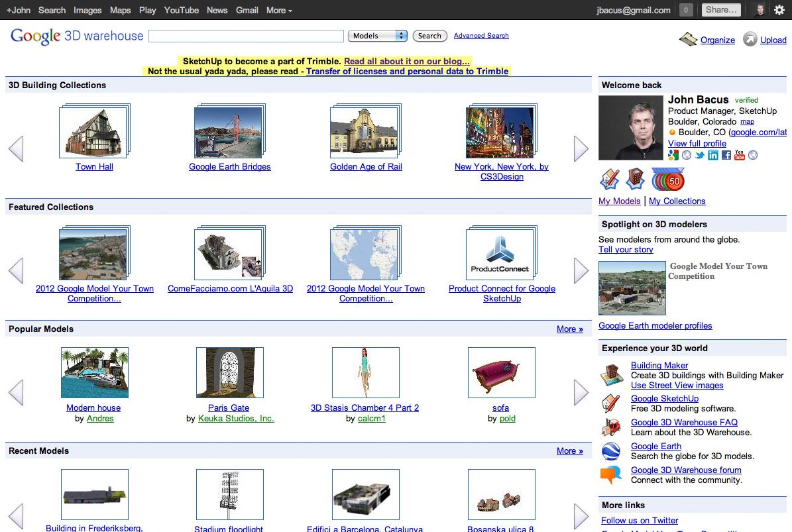The image size is (792, 532).
Task: Open My Collections link
Action: pos(677,201)
